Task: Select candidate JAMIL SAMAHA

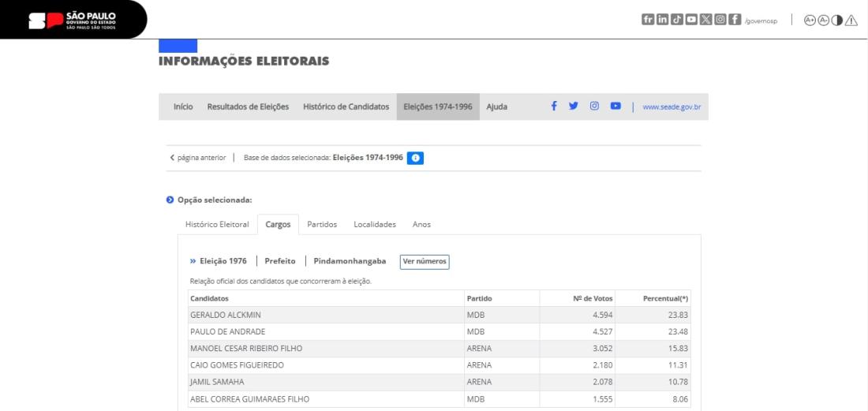Action: click(x=217, y=383)
